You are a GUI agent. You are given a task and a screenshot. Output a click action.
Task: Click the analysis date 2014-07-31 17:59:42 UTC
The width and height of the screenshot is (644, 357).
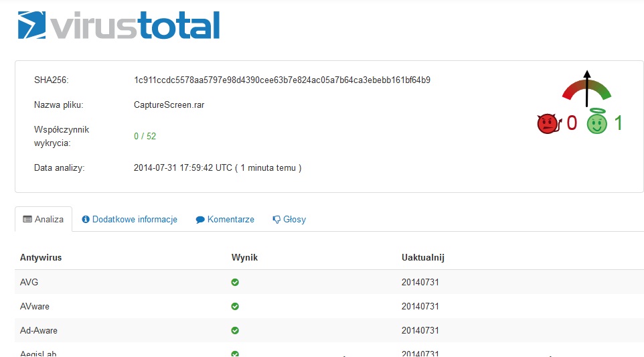pyautogui.click(x=183, y=168)
